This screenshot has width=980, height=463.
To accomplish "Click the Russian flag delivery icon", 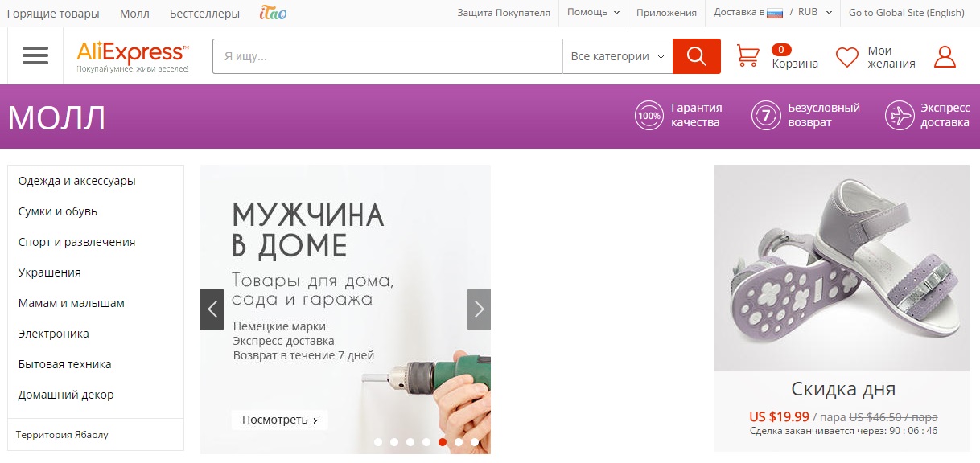I will 775,14.
